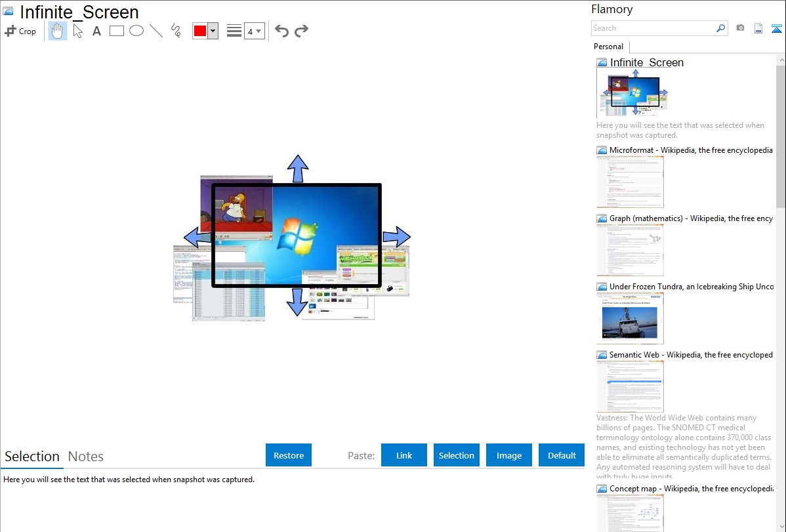The image size is (786, 532).
Task: Click 'Semantic Web - Wikipedia' title text
Action: [691, 354]
